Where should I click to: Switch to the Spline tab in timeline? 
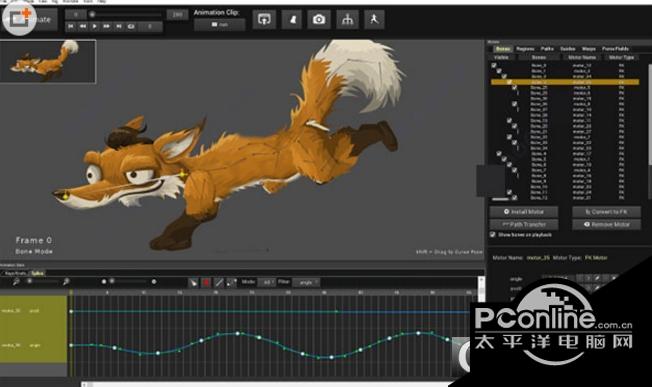point(37,274)
